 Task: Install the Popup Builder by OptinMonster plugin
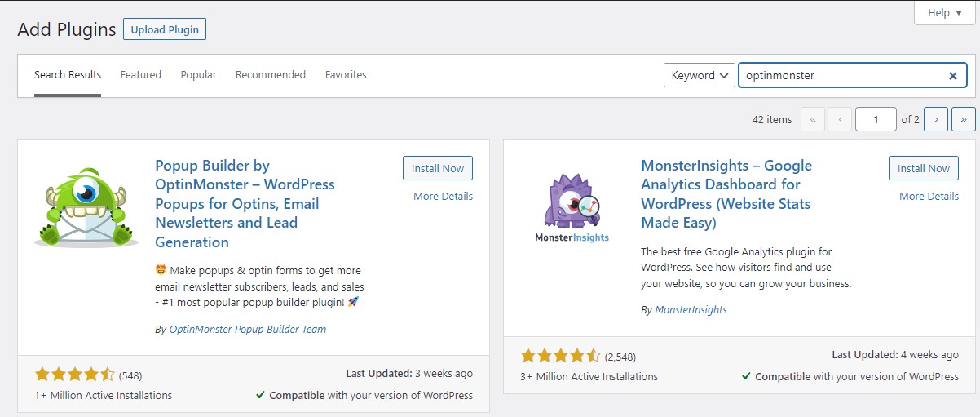click(438, 168)
